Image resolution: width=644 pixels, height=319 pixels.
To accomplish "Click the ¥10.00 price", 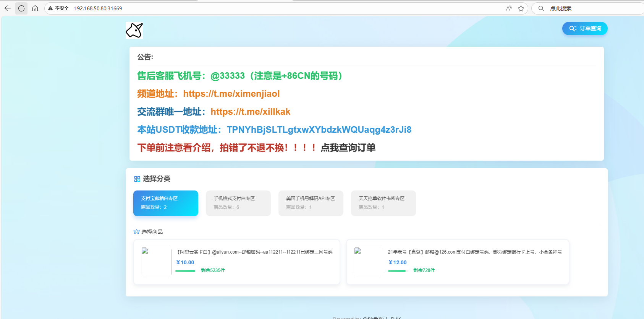I will (185, 262).
